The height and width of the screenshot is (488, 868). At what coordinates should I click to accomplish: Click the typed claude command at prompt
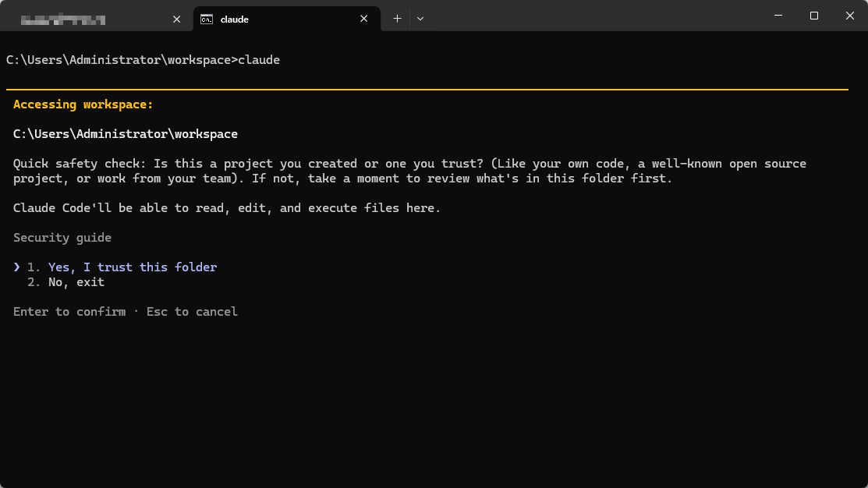258,60
